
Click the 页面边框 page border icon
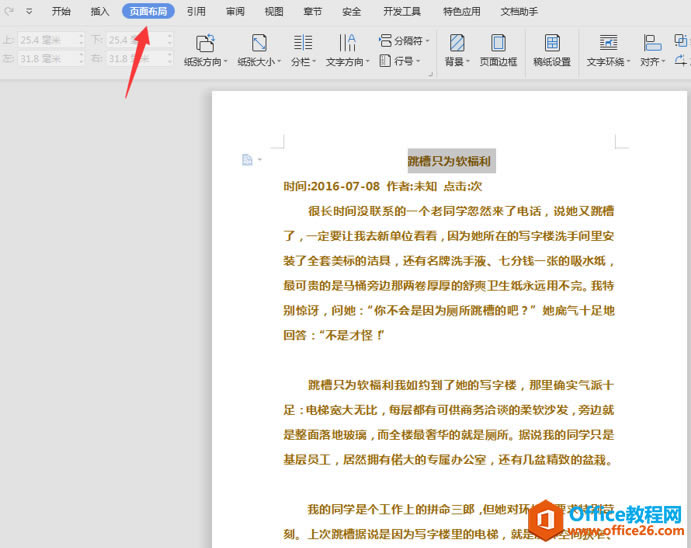tap(498, 43)
